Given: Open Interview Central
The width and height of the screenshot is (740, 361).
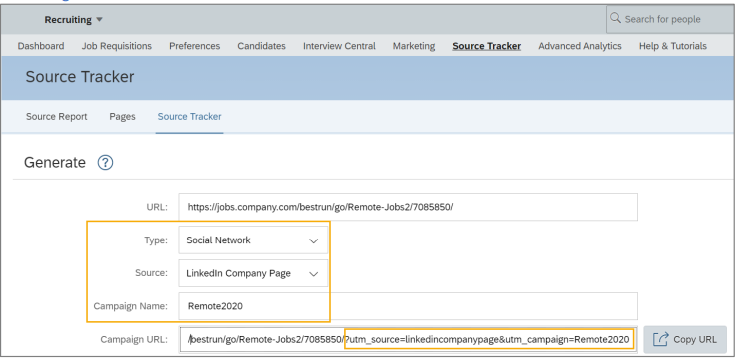Looking at the screenshot, I should [339, 46].
